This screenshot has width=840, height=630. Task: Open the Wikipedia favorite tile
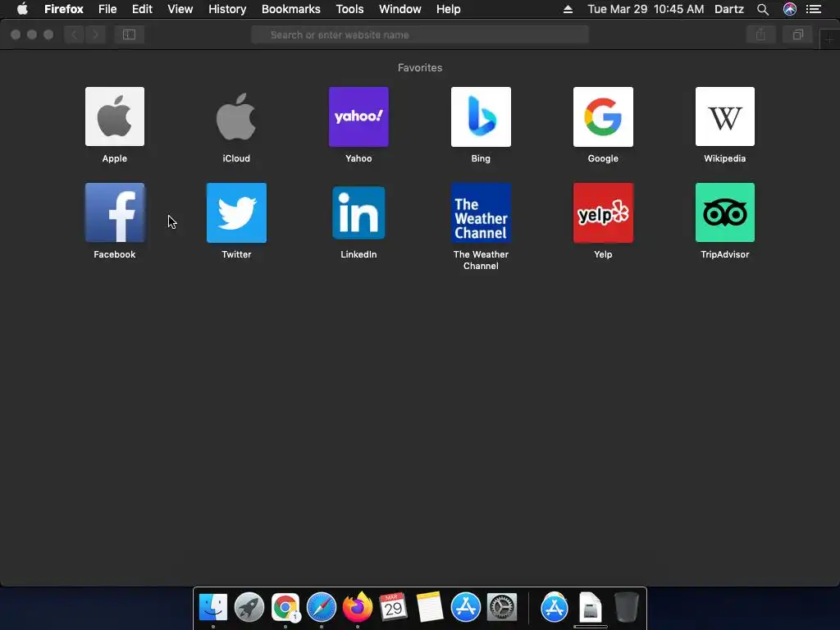(725, 116)
